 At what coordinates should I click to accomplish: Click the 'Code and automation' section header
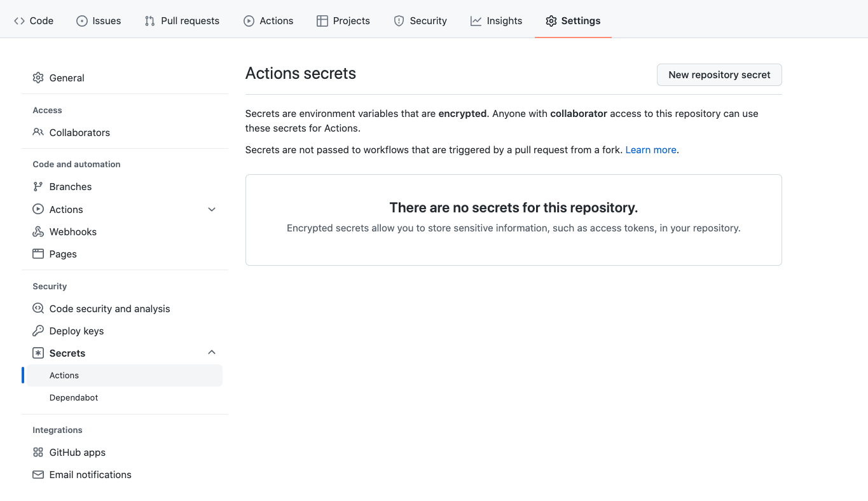(x=76, y=164)
